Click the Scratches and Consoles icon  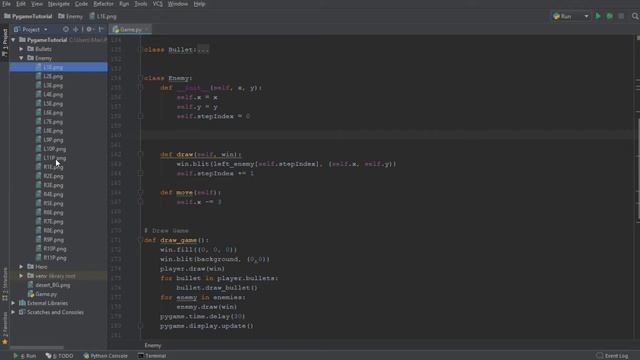(x=22, y=312)
